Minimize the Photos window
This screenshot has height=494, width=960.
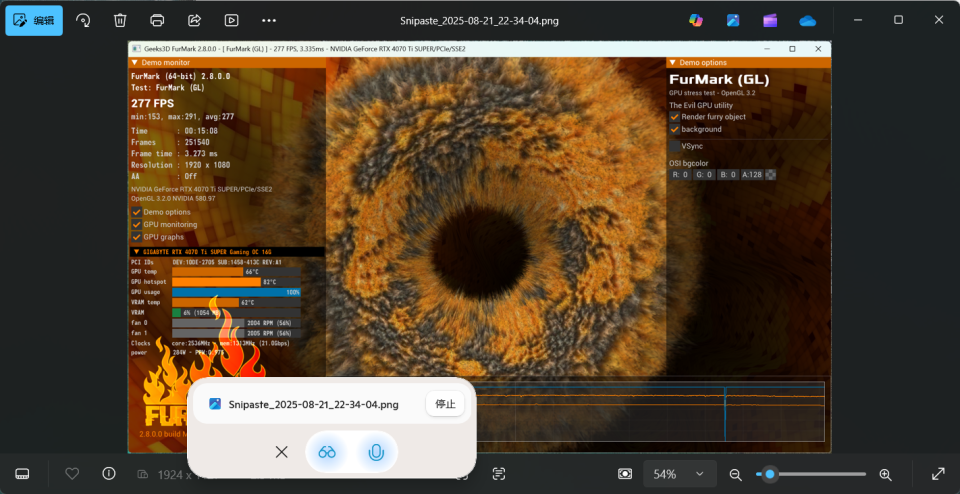[x=858, y=20]
